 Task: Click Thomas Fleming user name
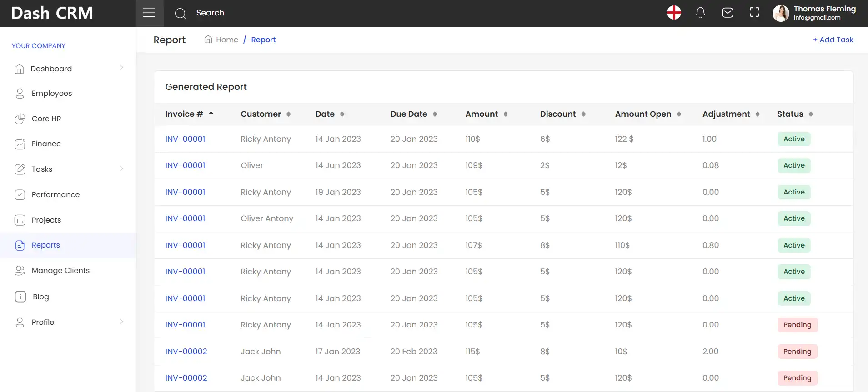pos(824,9)
